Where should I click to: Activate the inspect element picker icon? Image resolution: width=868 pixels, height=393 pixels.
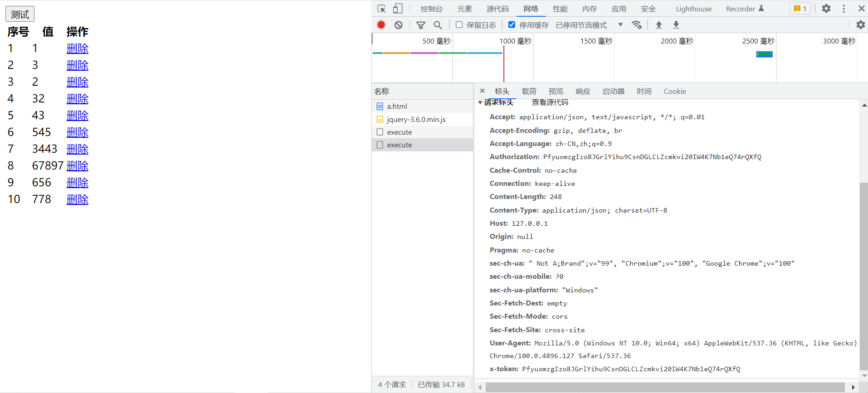point(381,9)
